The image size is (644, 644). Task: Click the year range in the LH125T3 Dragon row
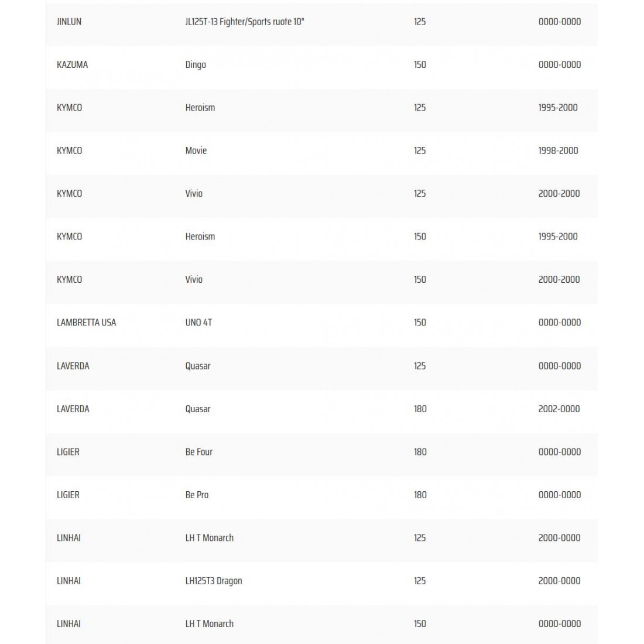pos(559,581)
